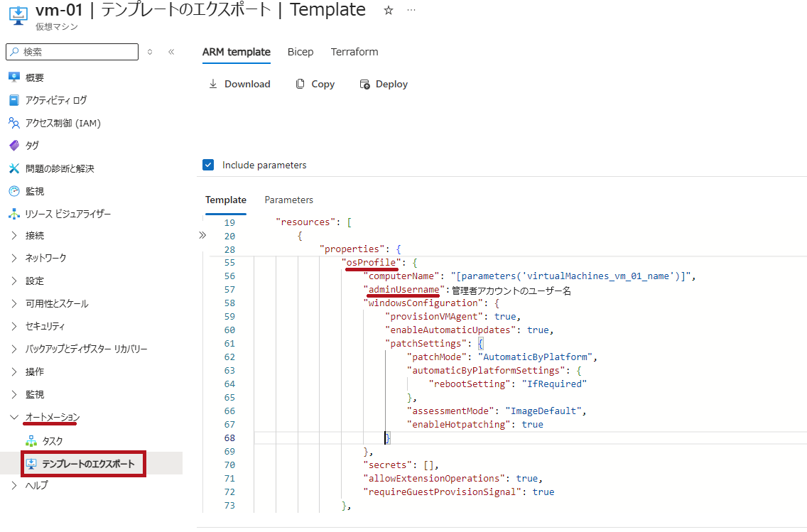Screen dimensions: 807x532
Task: Select the Template sub-tab
Action: point(226,200)
